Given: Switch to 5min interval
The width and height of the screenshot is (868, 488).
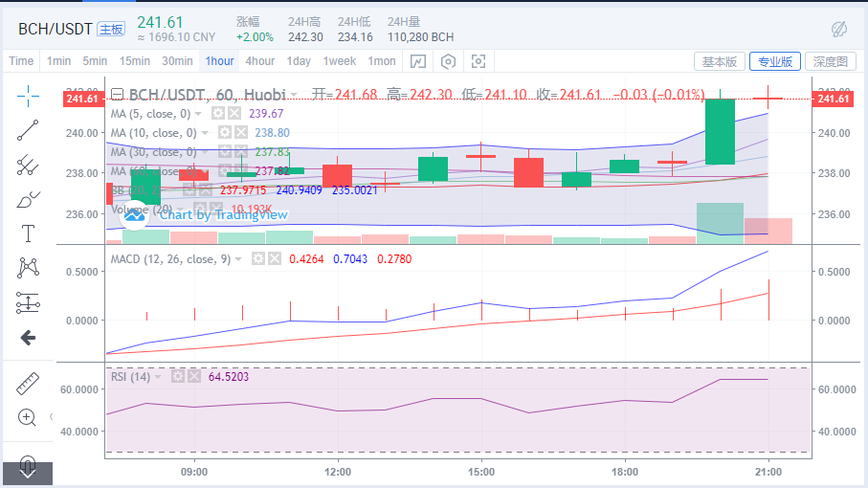Looking at the screenshot, I should pos(95,61).
